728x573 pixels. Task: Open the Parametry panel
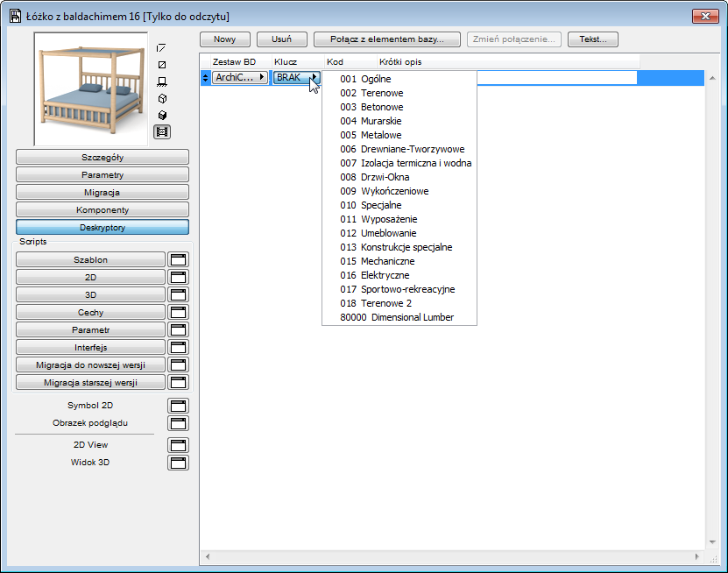click(102, 174)
